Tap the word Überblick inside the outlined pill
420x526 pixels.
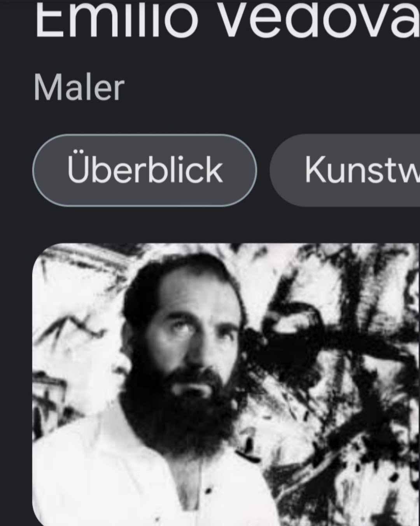(x=145, y=170)
